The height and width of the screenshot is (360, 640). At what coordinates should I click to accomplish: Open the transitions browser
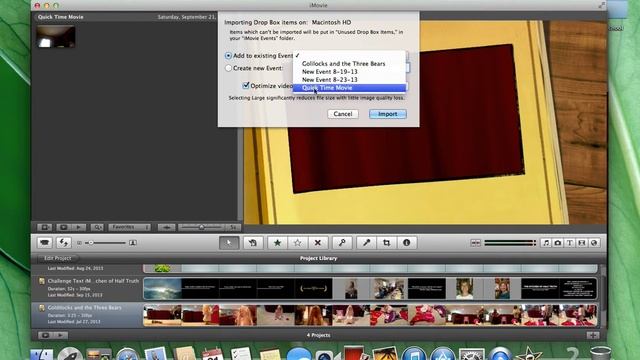click(582, 243)
